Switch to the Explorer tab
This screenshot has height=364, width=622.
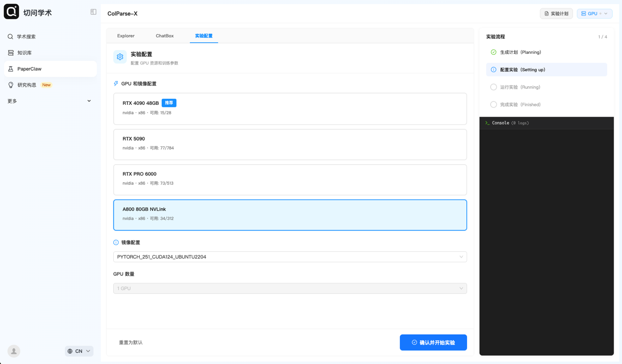click(x=126, y=36)
